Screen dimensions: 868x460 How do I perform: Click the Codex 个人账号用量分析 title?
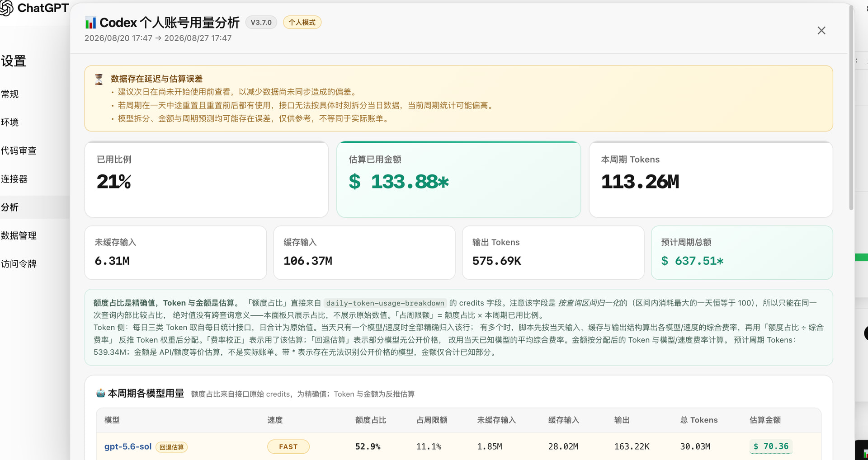click(x=170, y=23)
